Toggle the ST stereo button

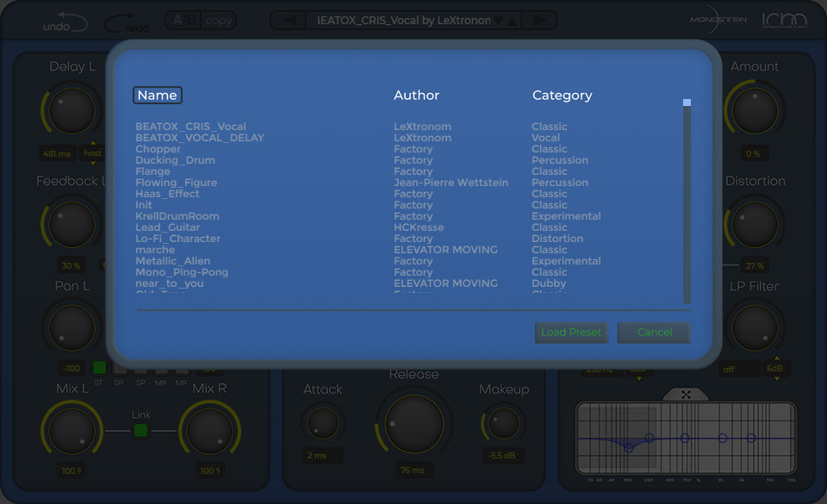click(x=98, y=368)
